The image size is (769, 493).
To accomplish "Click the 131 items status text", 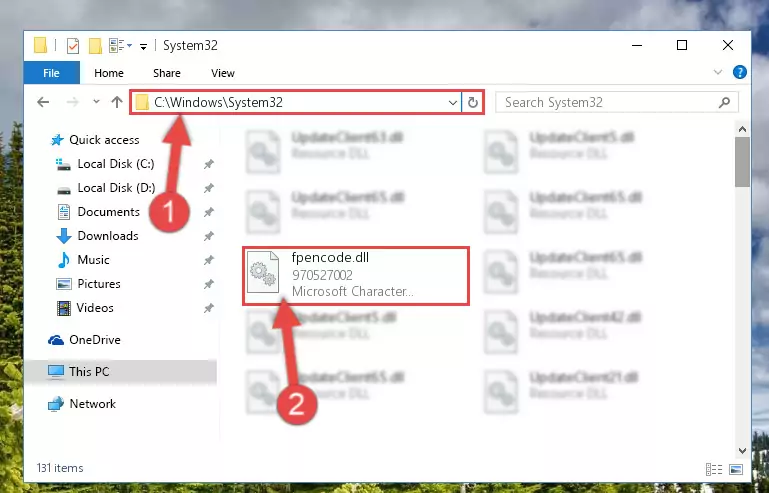I will coord(60,468).
